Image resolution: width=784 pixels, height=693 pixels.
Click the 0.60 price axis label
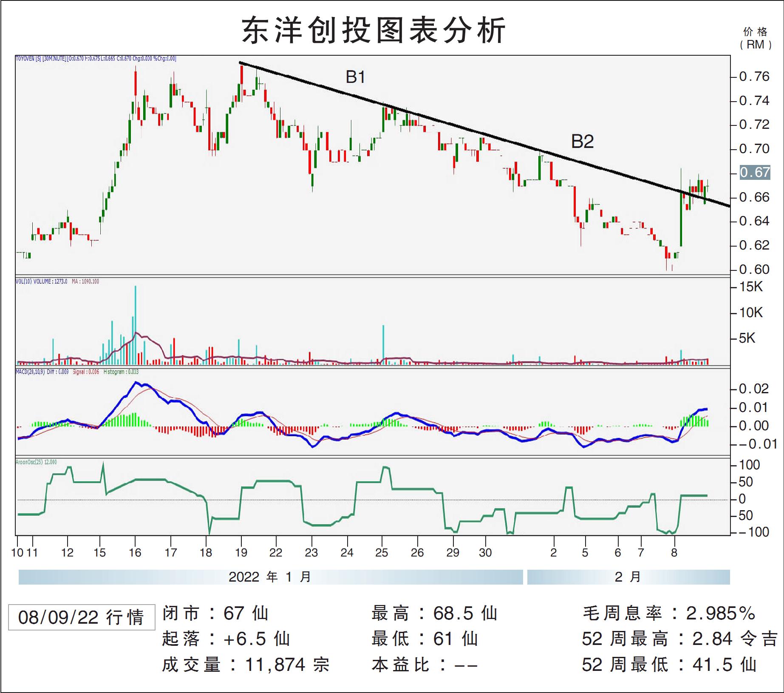(754, 270)
